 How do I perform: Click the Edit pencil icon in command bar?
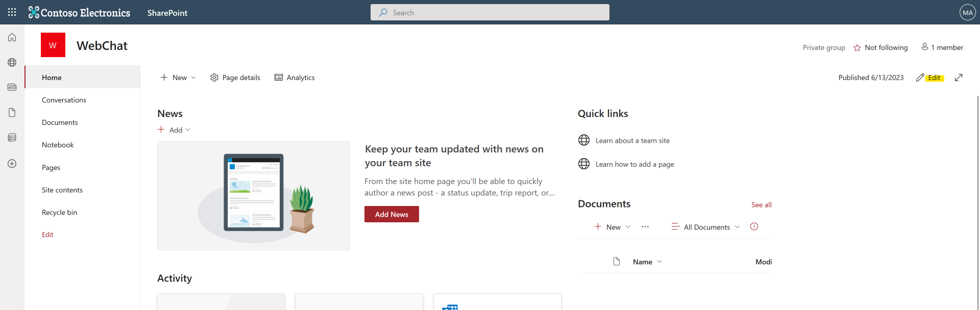[x=920, y=77]
